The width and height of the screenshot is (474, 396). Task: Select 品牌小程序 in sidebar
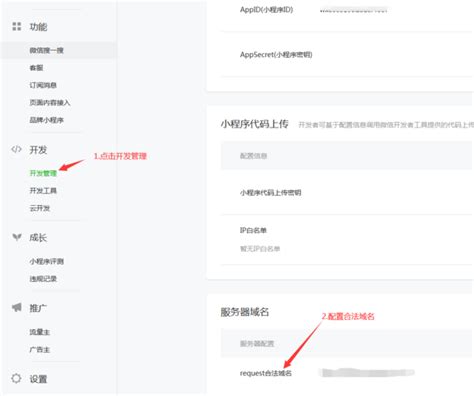tap(46, 120)
